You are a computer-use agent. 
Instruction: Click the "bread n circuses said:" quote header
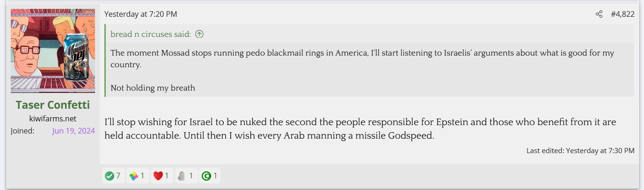151,34
